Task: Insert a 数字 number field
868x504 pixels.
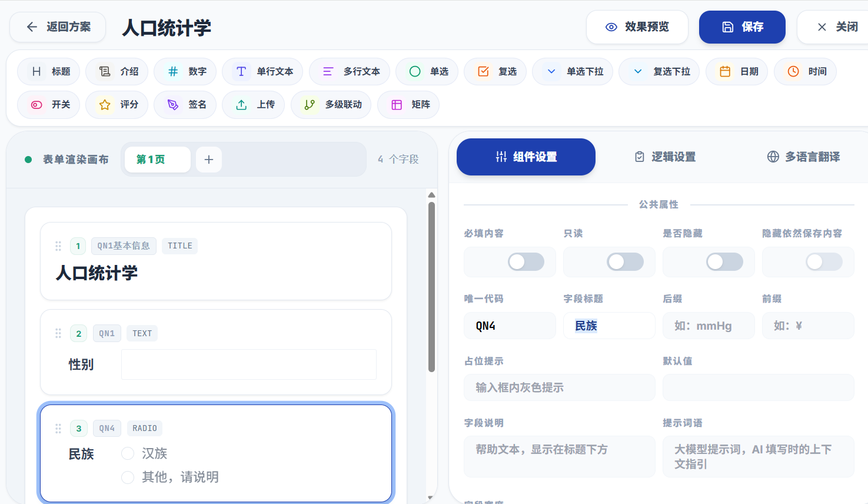Action: [185, 72]
